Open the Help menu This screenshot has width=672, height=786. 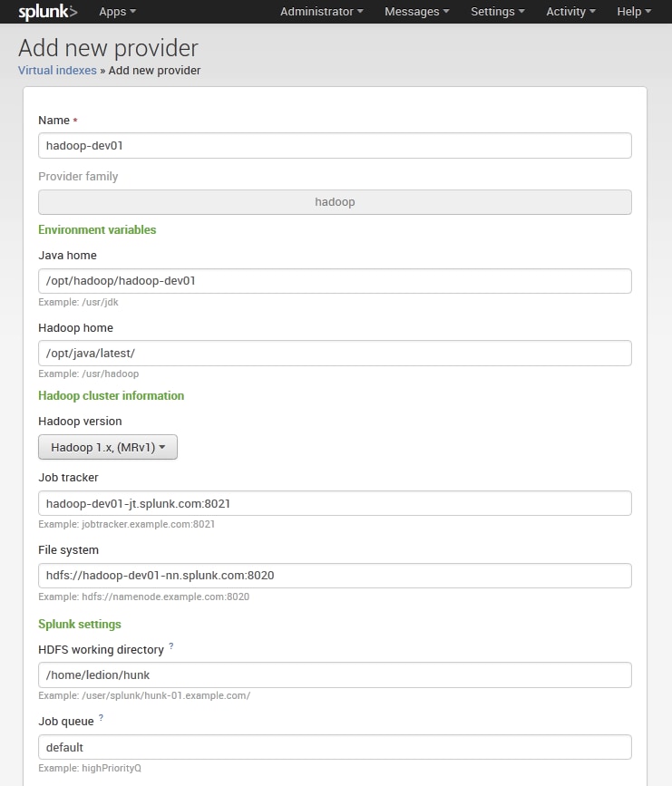[634, 12]
